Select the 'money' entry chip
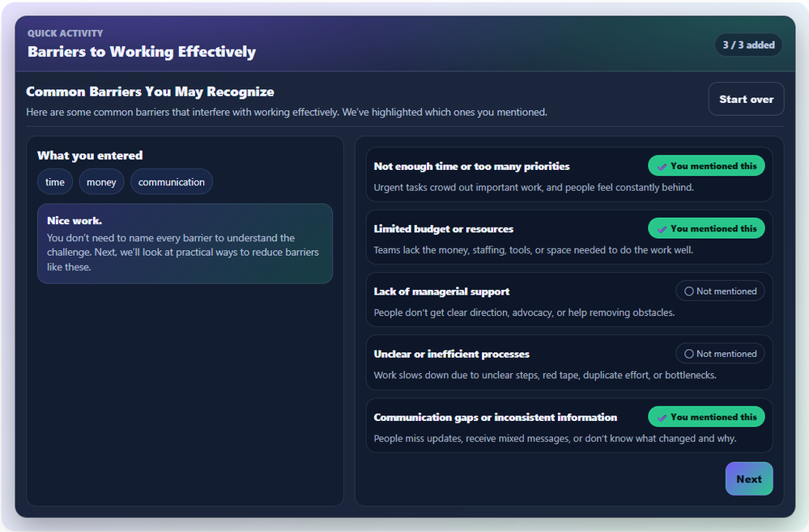Viewport: 809px width, 532px height. coord(101,182)
